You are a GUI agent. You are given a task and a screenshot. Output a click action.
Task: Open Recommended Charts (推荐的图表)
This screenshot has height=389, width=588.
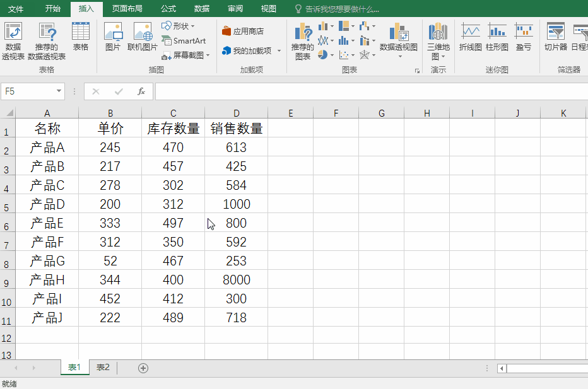pyautogui.click(x=303, y=41)
